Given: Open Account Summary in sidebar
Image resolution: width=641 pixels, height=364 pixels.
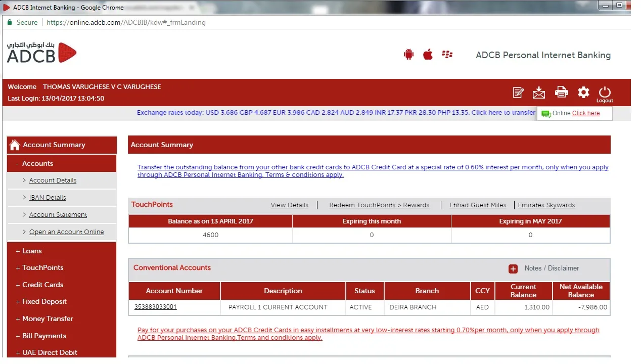Looking at the screenshot, I should click(x=62, y=145).
